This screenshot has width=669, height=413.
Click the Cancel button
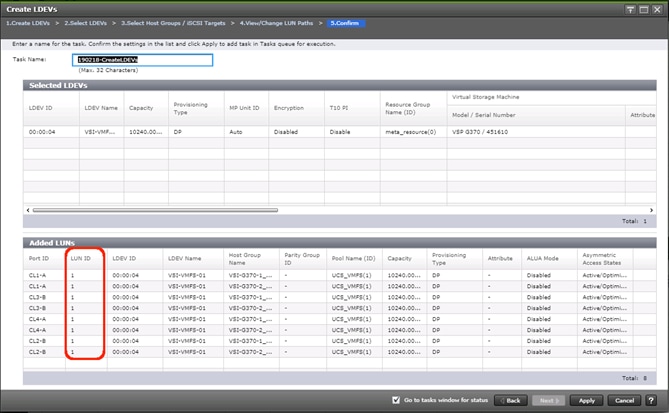(x=624, y=400)
